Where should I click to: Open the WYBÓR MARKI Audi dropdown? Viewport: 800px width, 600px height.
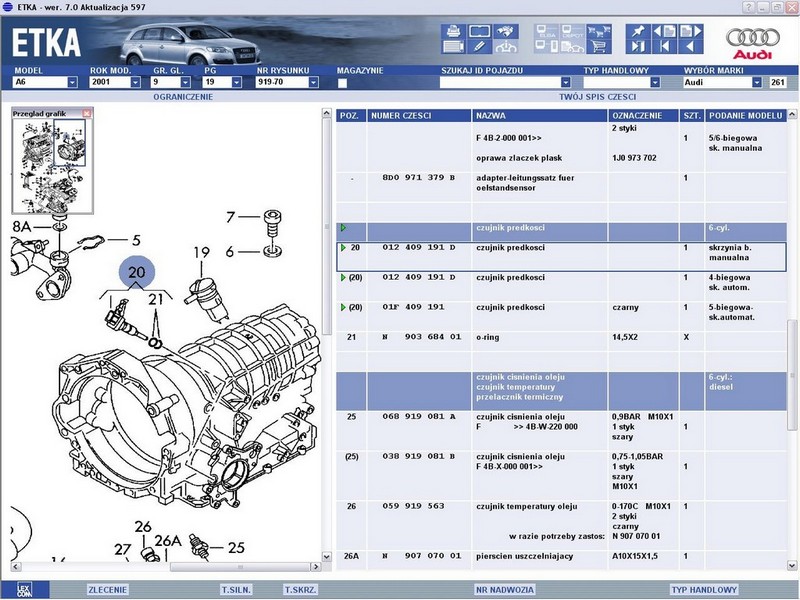(x=757, y=82)
